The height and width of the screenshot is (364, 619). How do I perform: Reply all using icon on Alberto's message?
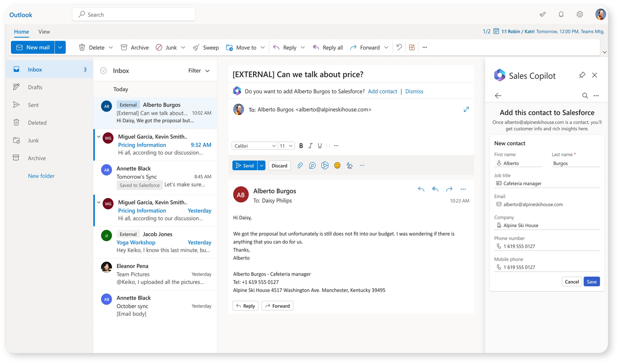coord(435,189)
